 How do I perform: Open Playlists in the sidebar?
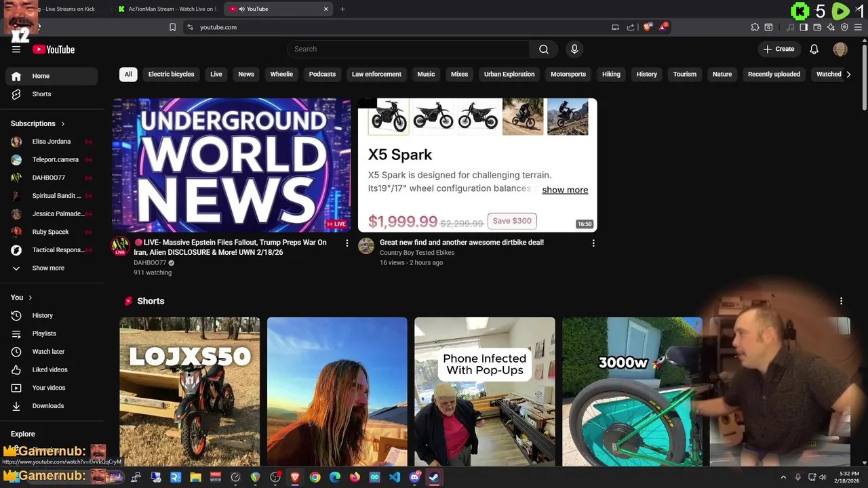coord(52,333)
